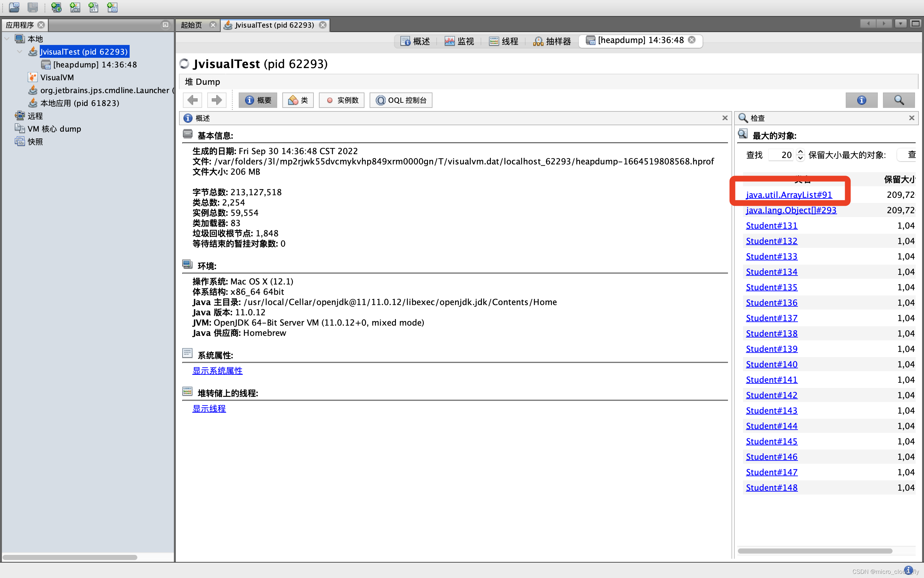Open the 监视 subtab
Viewport: 924px width, 578px height.
pyautogui.click(x=459, y=41)
